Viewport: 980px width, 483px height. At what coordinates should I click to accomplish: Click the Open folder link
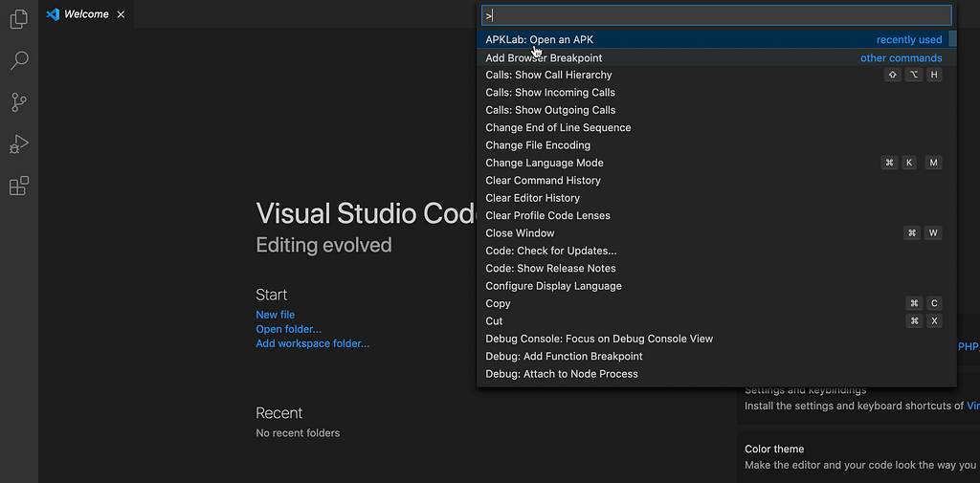pyautogui.click(x=288, y=329)
